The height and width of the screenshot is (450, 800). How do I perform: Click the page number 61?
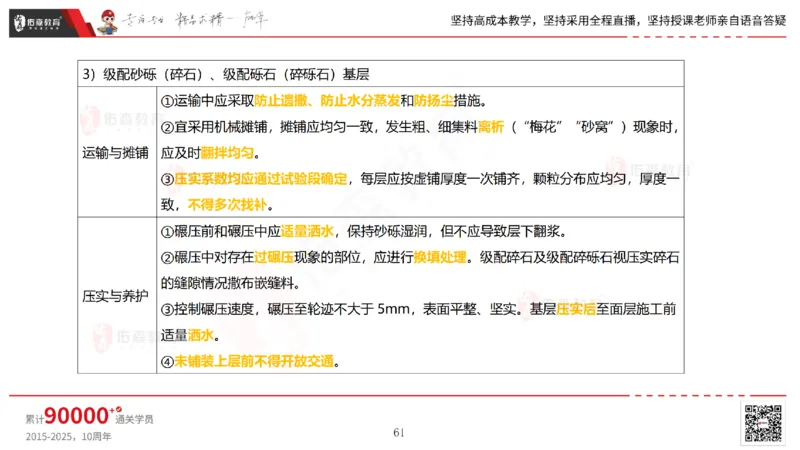399,433
